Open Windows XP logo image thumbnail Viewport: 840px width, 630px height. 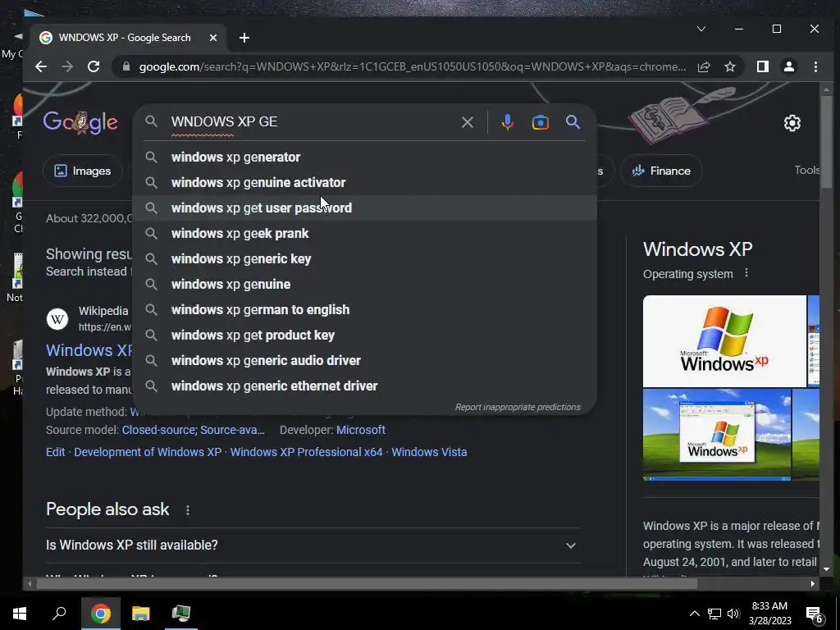coord(724,340)
